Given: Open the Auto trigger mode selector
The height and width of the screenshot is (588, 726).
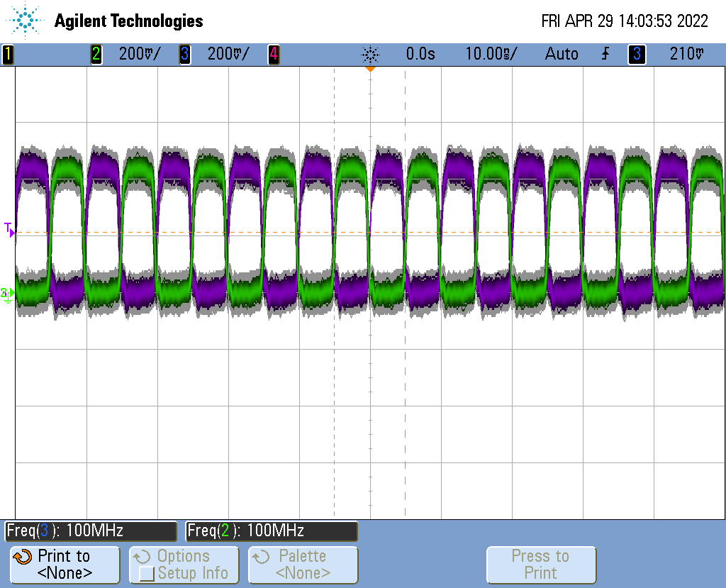Looking at the screenshot, I should (562, 54).
